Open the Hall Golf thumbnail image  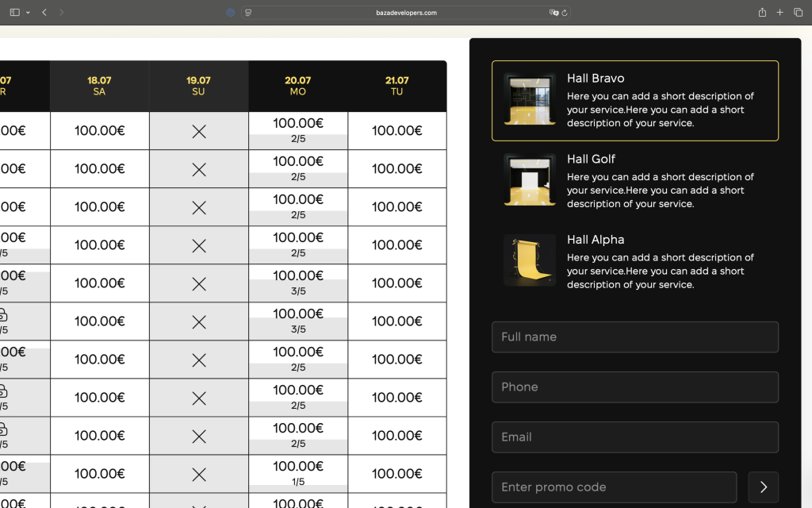[x=530, y=180]
